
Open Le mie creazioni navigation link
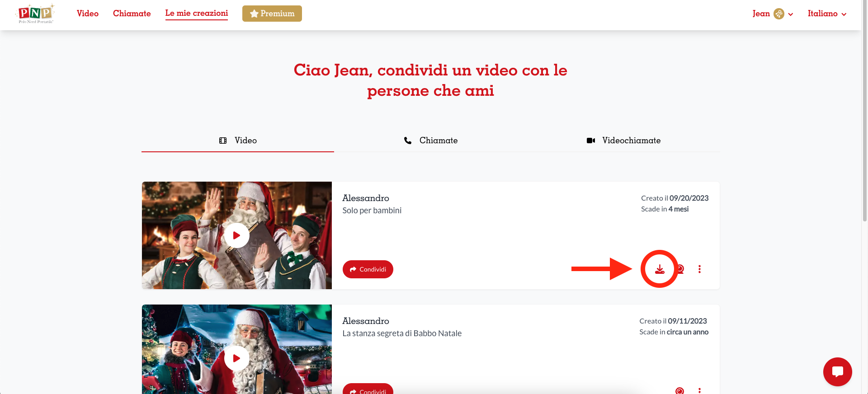[x=197, y=14]
